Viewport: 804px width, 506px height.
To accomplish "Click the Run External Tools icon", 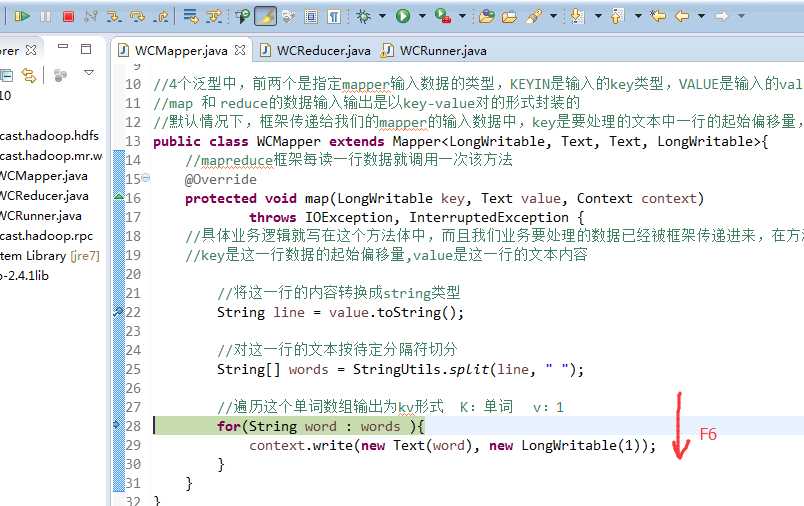I will coord(443,16).
